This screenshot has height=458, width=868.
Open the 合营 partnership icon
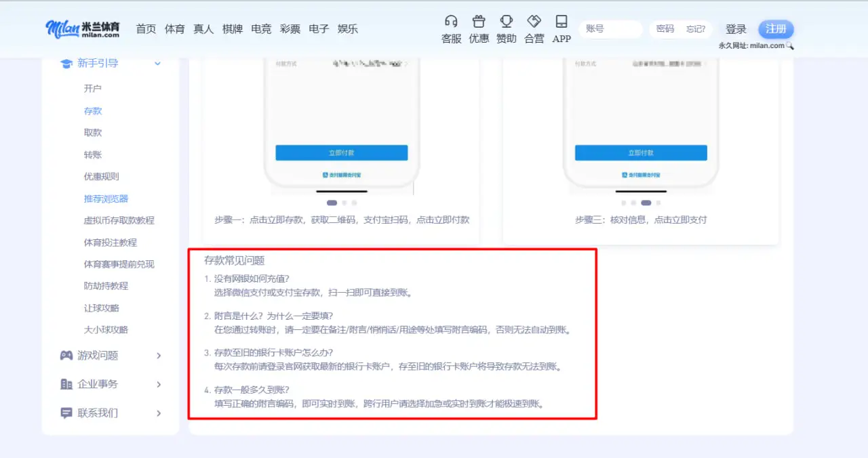click(x=534, y=21)
